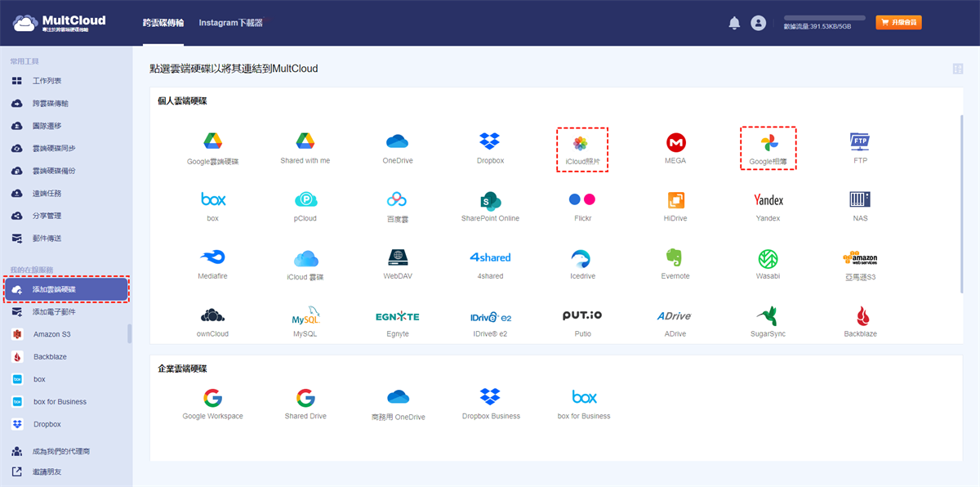Choose Evernote service icon

(675, 265)
